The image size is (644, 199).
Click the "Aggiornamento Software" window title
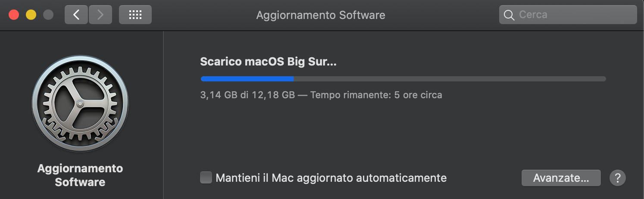click(x=321, y=15)
